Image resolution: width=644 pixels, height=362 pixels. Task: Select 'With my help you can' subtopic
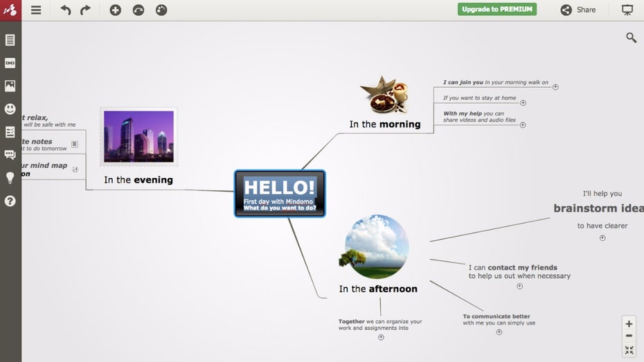479,116
